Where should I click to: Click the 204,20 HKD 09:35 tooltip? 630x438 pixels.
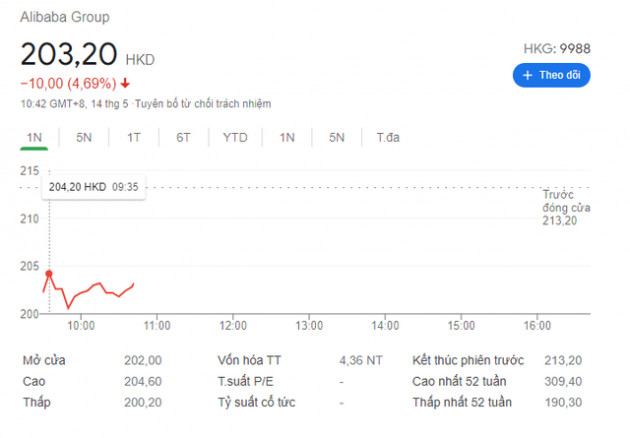(x=94, y=187)
